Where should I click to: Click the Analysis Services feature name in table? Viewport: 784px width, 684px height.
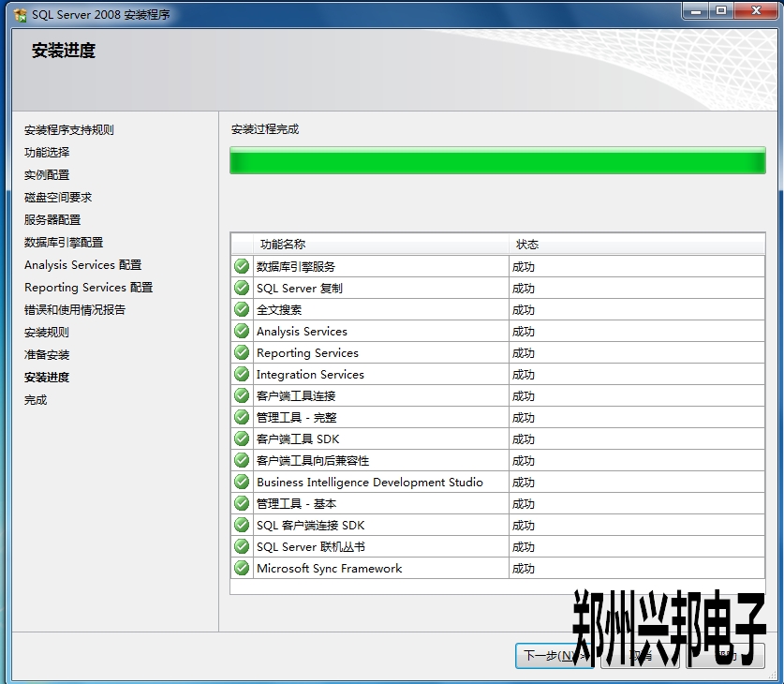tap(302, 332)
